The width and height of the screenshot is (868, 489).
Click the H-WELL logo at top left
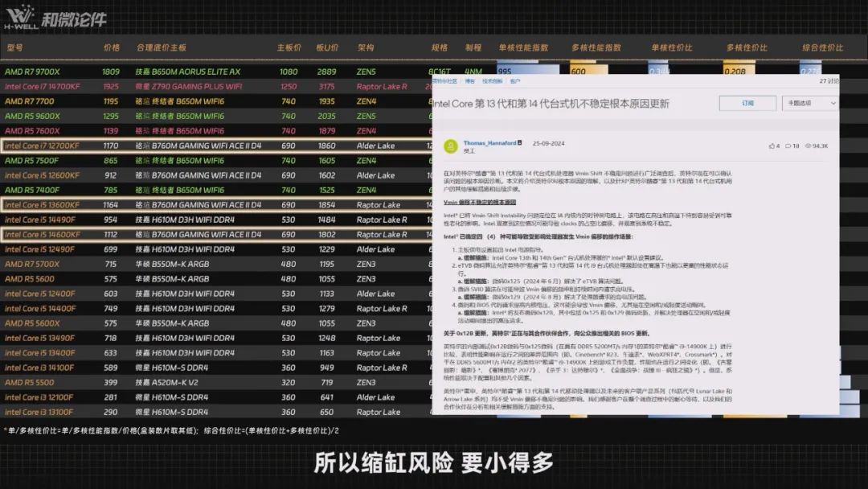(x=22, y=17)
